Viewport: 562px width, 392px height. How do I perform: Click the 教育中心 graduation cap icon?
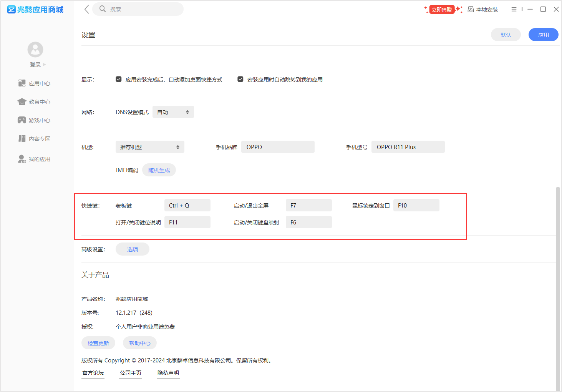(x=22, y=101)
